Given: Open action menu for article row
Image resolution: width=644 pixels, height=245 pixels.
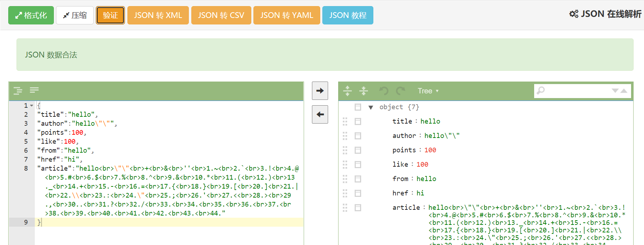Looking at the screenshot, I should pos(358,208).
